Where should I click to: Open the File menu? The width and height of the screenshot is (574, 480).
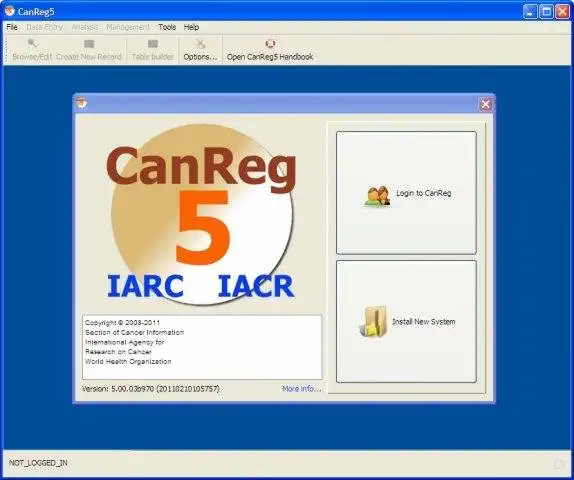point(12,27)
